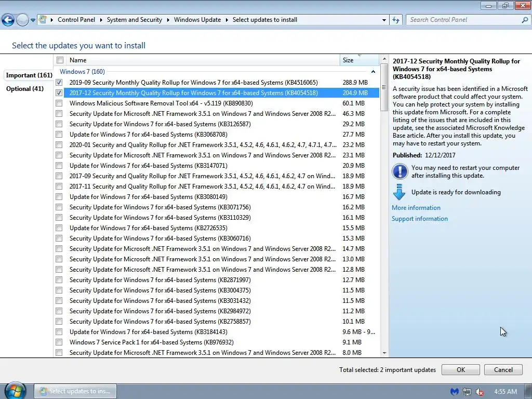This screenshot has width=532, height=399.
Task: Select 2017-09 .NET Rollup row text
Action: coord(202,176)
